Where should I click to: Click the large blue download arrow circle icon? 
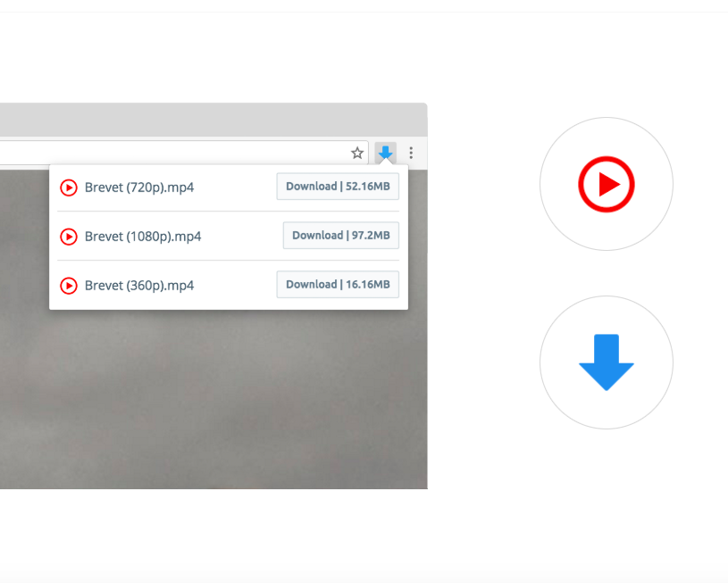click(x=607, y=362)
